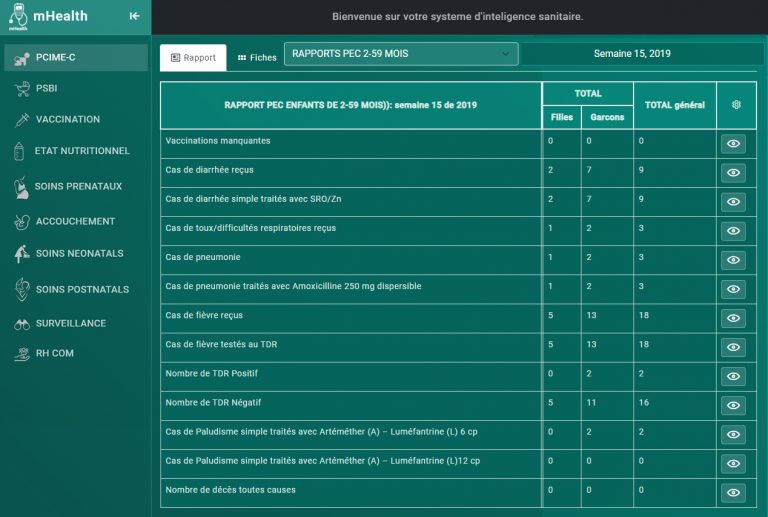Open the Semaine 15, 2019 week selector

(x=632, y=54)
